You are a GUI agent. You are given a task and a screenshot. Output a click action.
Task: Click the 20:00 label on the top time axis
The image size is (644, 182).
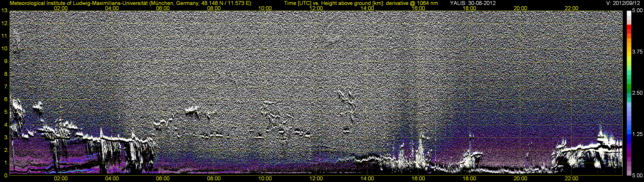(521, 8)
